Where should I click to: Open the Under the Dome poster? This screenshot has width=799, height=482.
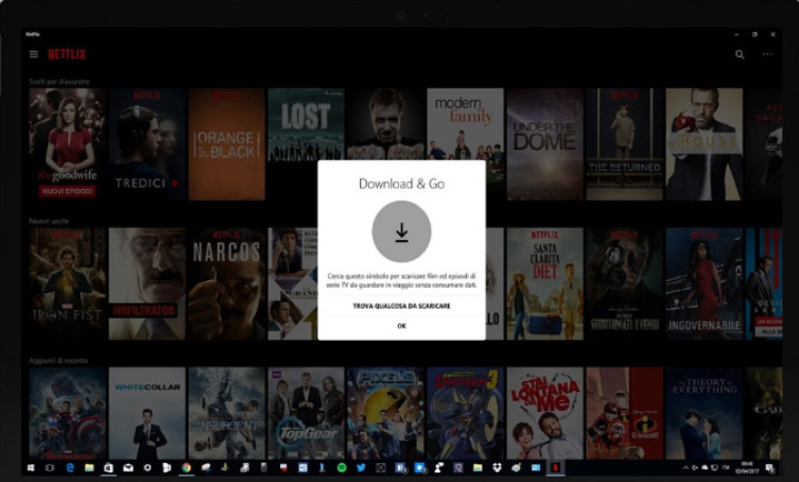coord(545,144)
